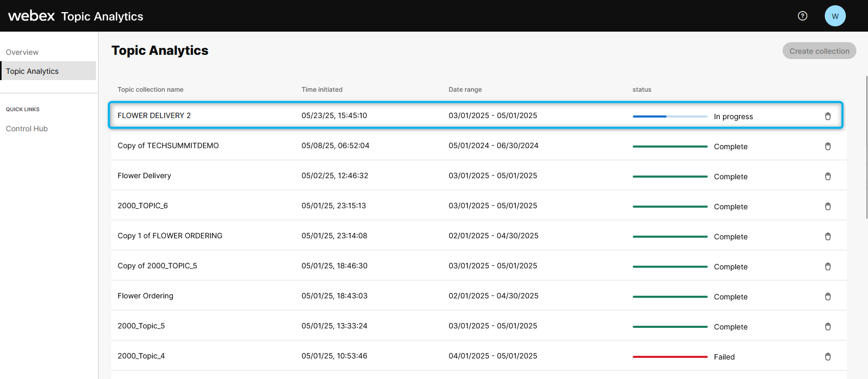Open the user profile avatar menu

835,16
